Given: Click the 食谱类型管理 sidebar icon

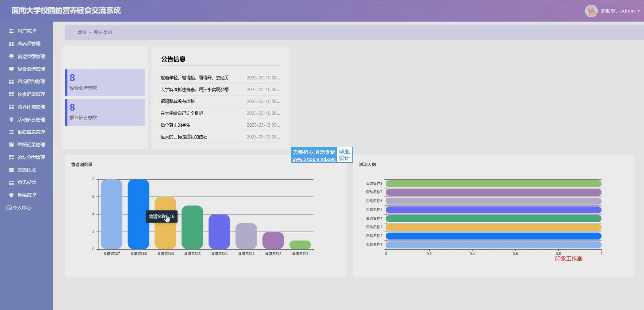Looking at the screenshot, I should 11,56.
